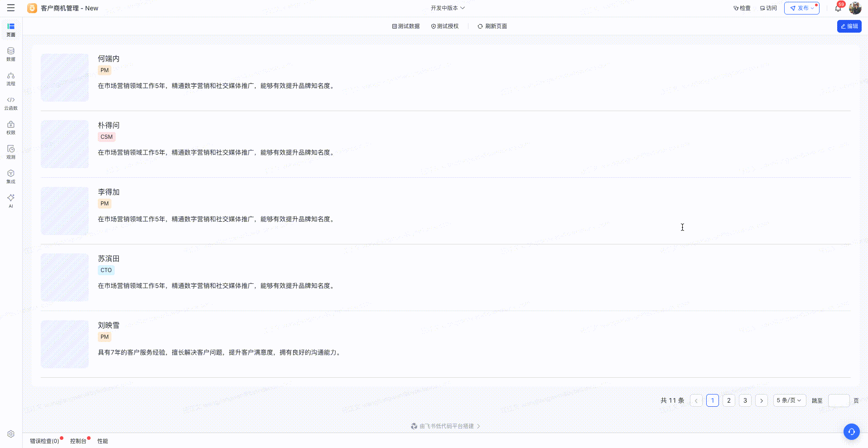
Task: Expand the 开发中版本 version dropdown
Action: pos(448,8)
